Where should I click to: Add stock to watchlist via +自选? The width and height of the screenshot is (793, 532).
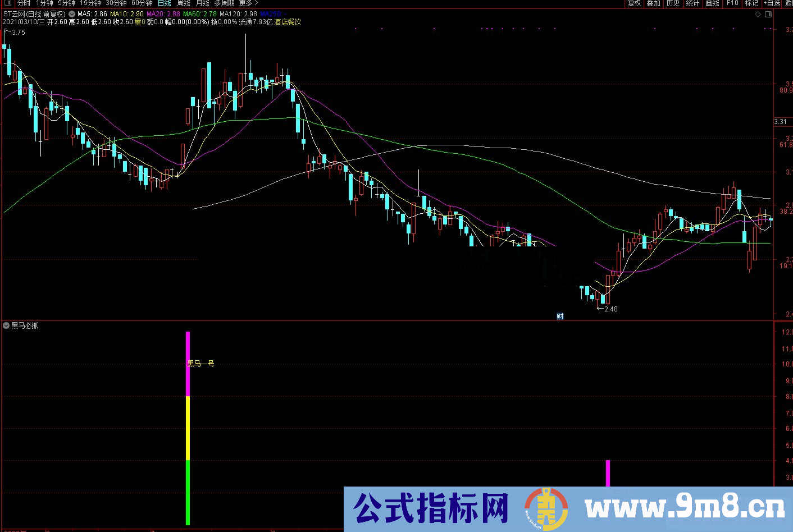(x=771, y=3)
